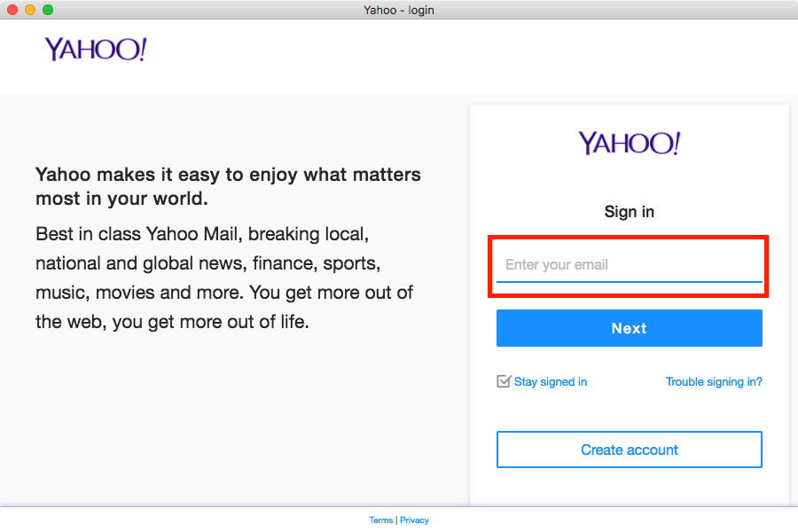Click the Yahoo - login window title
The height and width of the screenshot is (532, 798).
[399, 10]
